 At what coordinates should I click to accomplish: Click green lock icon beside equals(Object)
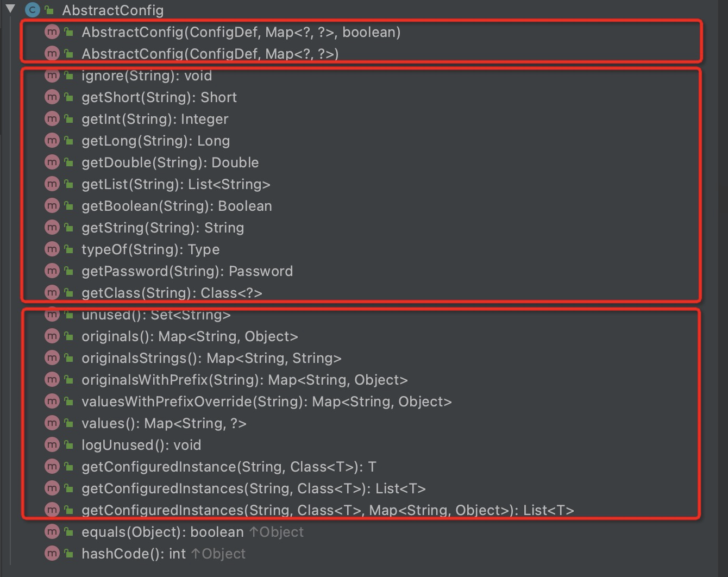point(68,531)
